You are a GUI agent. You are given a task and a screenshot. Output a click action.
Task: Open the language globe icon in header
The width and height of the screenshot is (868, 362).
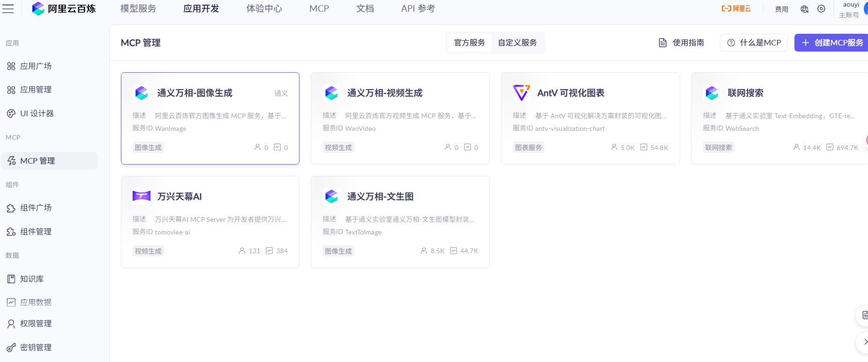tap(804, 9)
